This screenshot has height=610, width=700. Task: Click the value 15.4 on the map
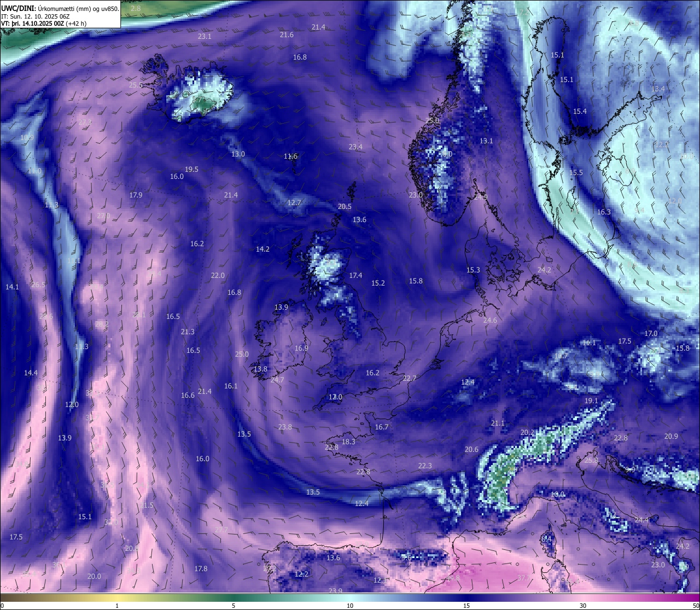(580, 111)
